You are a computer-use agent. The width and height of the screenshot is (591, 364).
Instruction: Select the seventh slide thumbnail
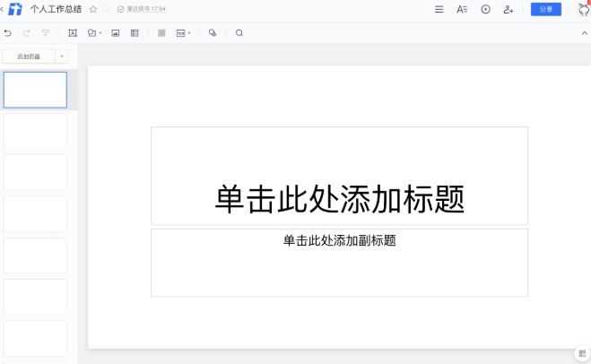[36, 338]
